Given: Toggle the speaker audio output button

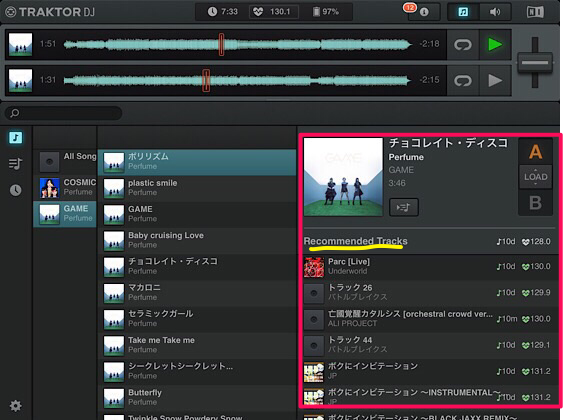Looking at the screenshot, I should (x=495, y=12).
